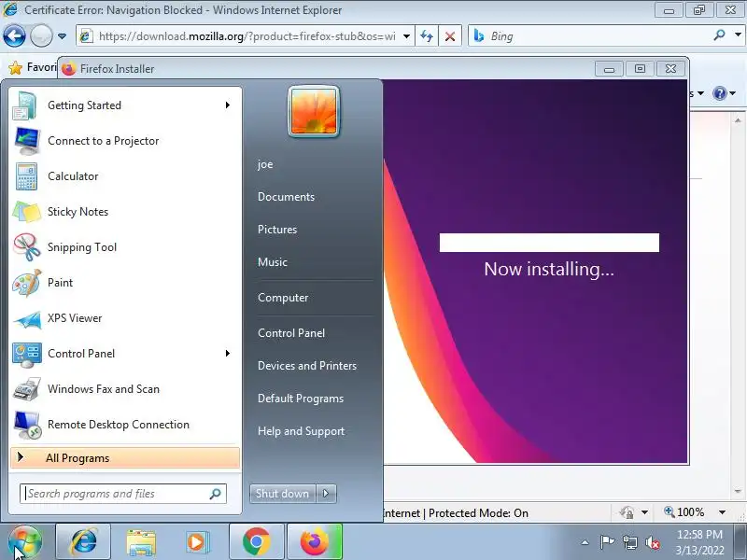Click the IE security status icon
The width and height of the screenshot is (747, 560).
point(627,512)
